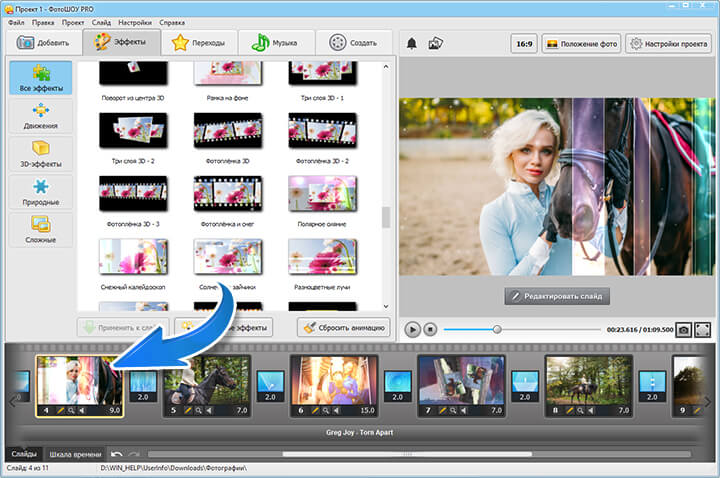The height and width of the screenshot is (478, 720).
Task: Switch to Шкала времени view
Action: 75,454
